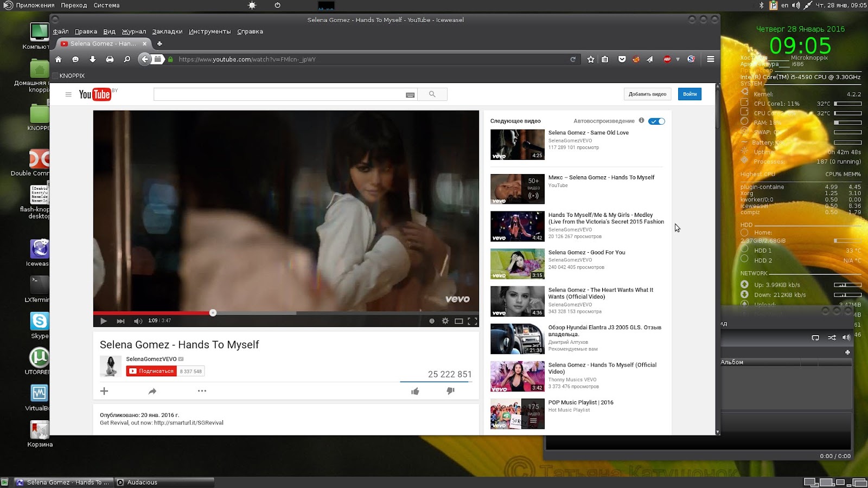Screen dimensions: 868x488
Task: Open the Same Old Love video thumbnail
Action: pyautogui.click(x=518, y=144)
